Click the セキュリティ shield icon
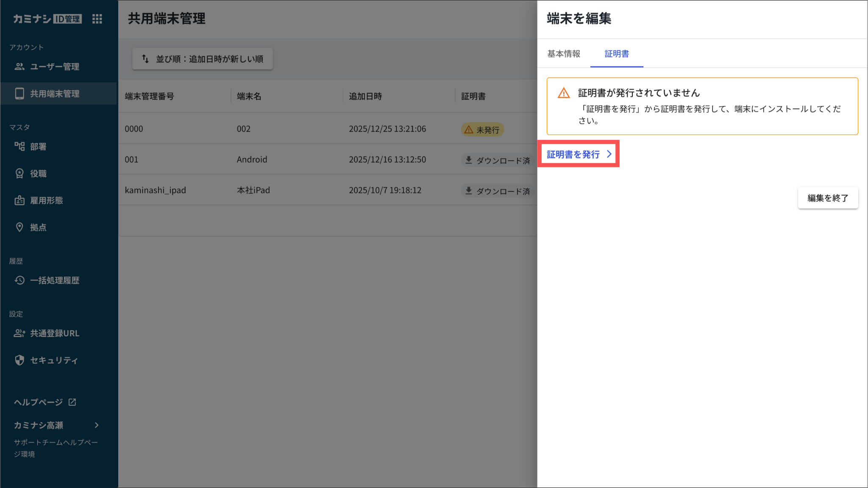868x488 pixels. coord(19,360)
